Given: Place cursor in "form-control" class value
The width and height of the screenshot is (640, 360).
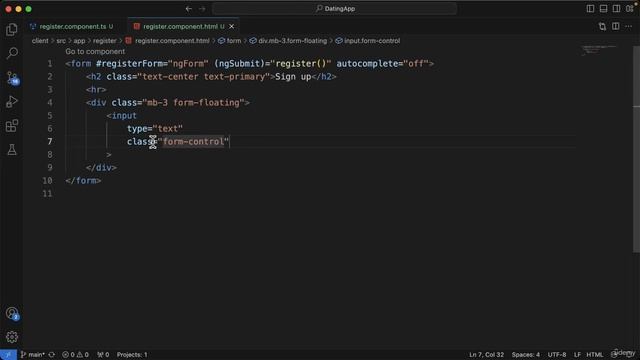Looking at the screenshot, I should click(x=194, y=142).
